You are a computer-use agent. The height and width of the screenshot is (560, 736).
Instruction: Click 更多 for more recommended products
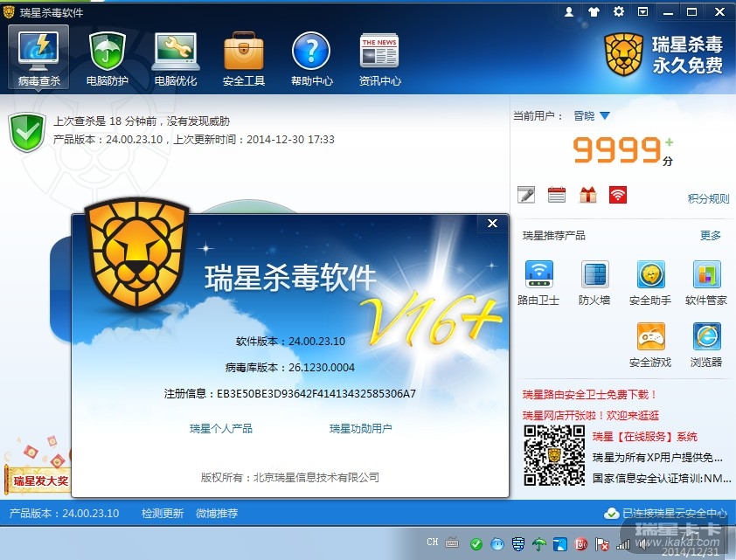click(710, 235)
